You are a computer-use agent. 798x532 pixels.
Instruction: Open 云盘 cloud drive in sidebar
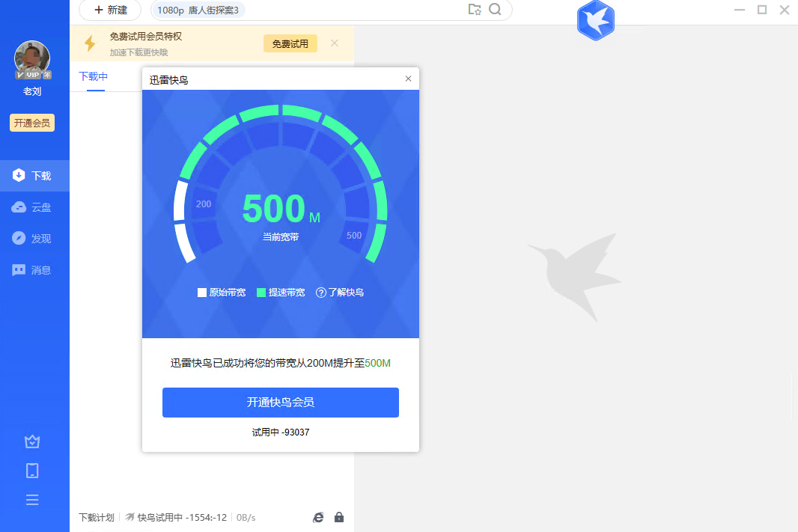(34, 207)
